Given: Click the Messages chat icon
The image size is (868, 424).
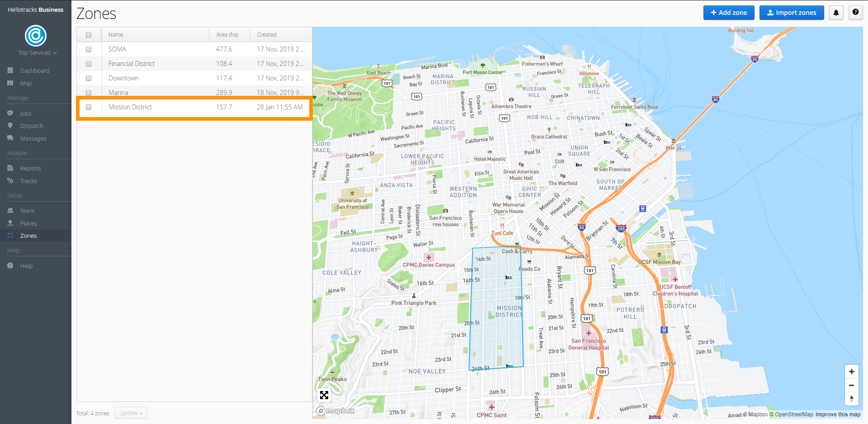Looking at the screenshot, I should (x=10, y=138).
